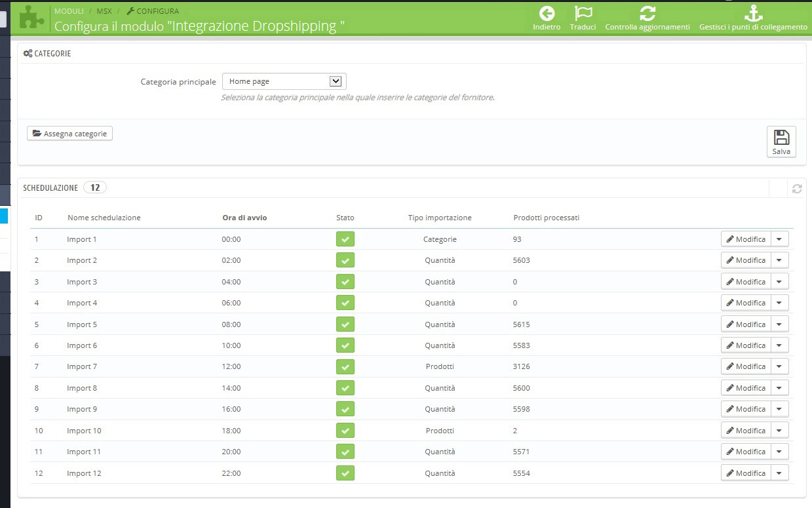Open the dropdown arrow for Import 6 row
Image resolution: width=812 pixels, height=508 pixels.
779,345
